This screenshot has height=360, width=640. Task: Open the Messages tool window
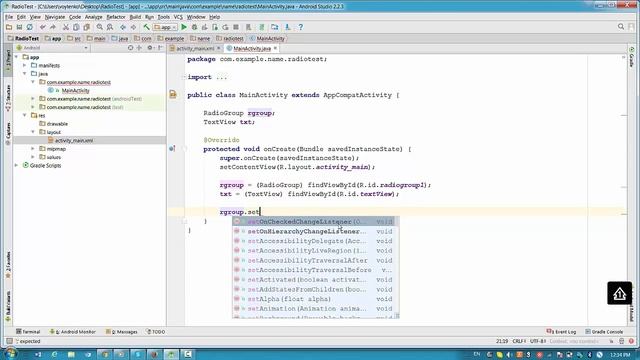tap(122, 332)
